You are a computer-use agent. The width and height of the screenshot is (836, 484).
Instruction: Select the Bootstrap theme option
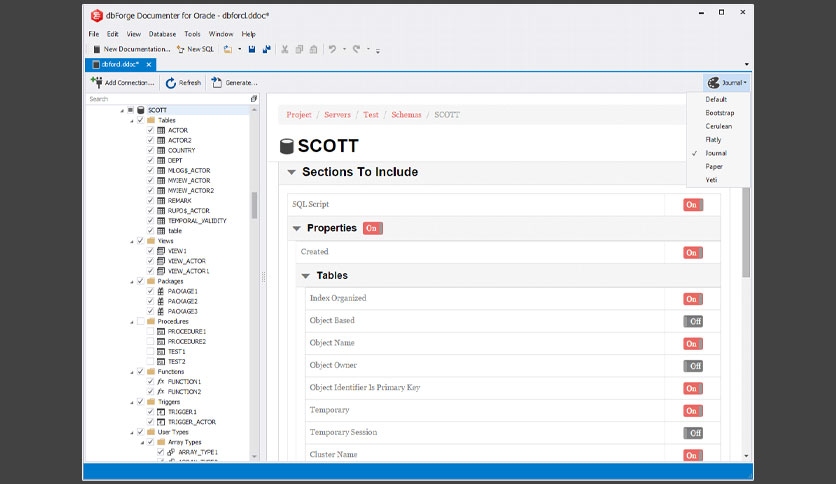[719, 113]
